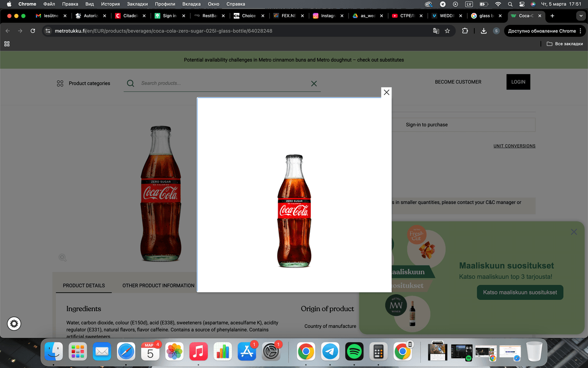Viewport: 588px width, 368px height.
Task: Dismiss the Maaliskuun suositukset promo banner
Action: click(x=574, y=232)
